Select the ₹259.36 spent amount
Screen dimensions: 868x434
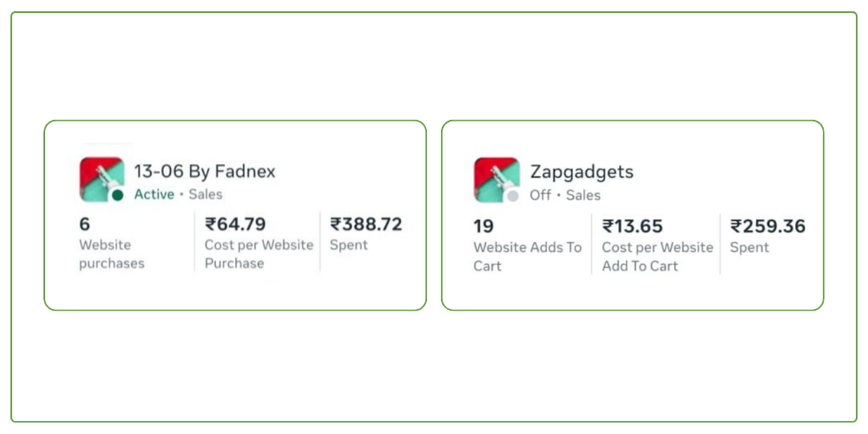(767, 227)
